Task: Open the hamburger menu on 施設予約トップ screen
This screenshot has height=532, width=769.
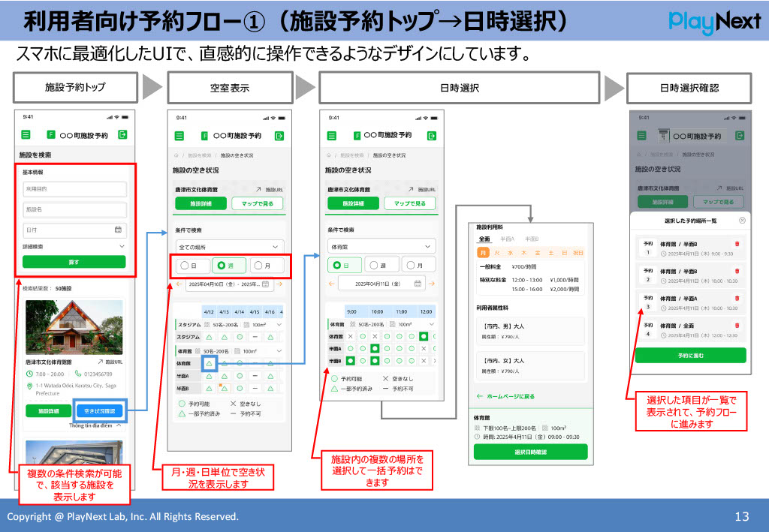Action: 25,135
